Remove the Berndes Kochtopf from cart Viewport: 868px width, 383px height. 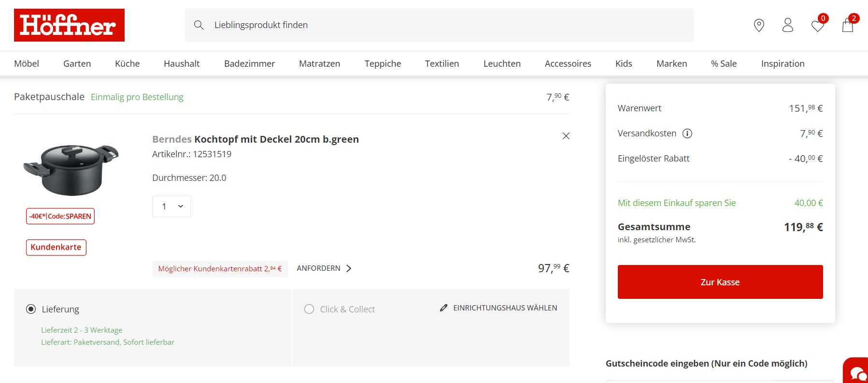coord(566,136)
